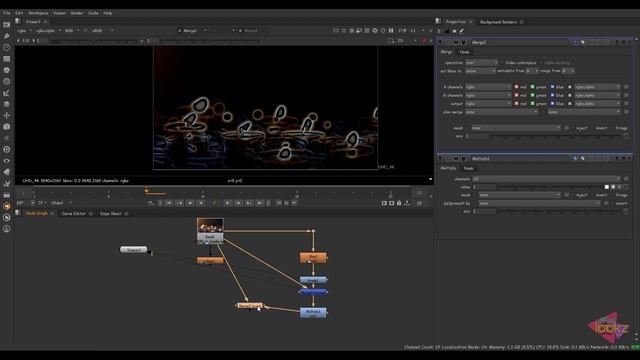Toggle blue channel for output row

pos(552,104)
